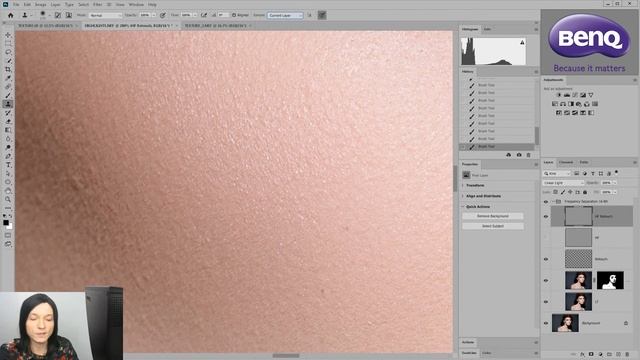This screenshot has width=640, height=360.
Task: Delete current state in History panel
Action: point(529,155)
